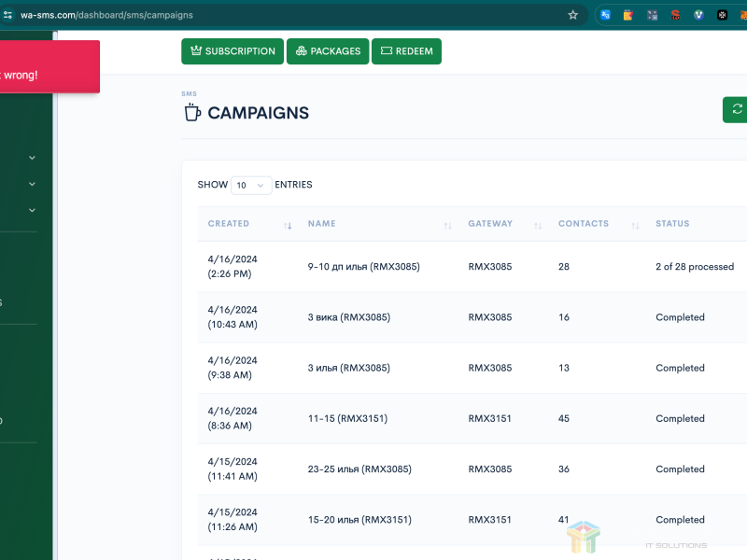Expand the third sidebar menu chevron
Image resolution: width=747 pixels, height=560 pixels.
(x=32, y=210)
